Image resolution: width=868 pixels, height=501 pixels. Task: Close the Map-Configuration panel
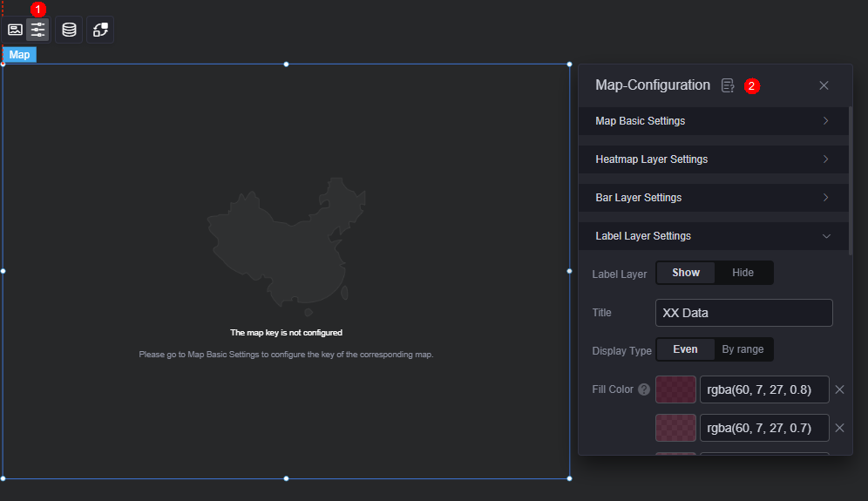pos(824,85)
